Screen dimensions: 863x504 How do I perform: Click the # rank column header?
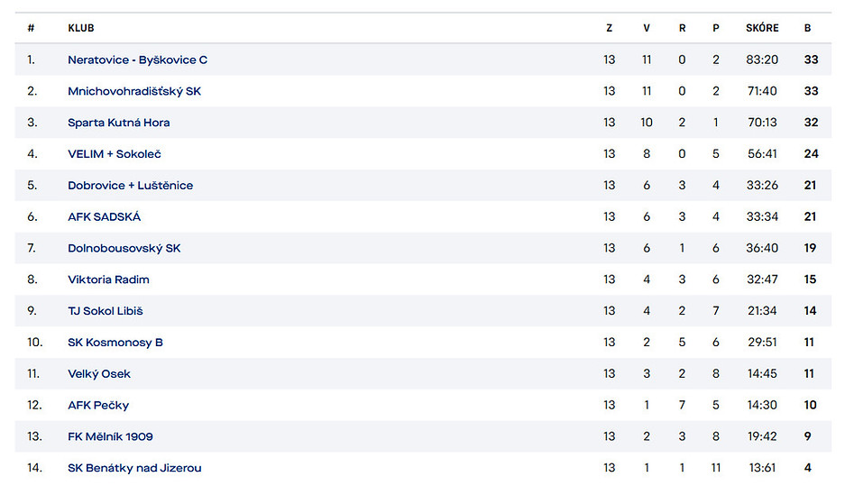[31, 28]
